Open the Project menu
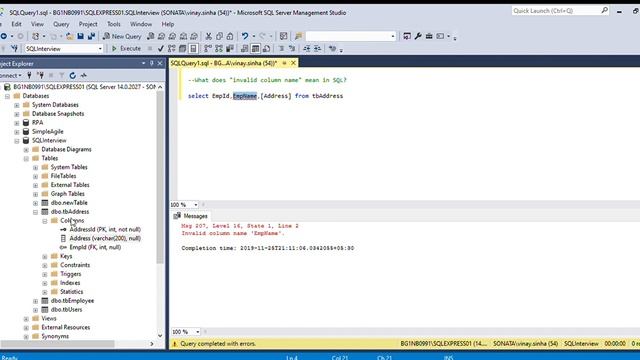This screenshot has height=360, width=640. click(x=88, y=24)
